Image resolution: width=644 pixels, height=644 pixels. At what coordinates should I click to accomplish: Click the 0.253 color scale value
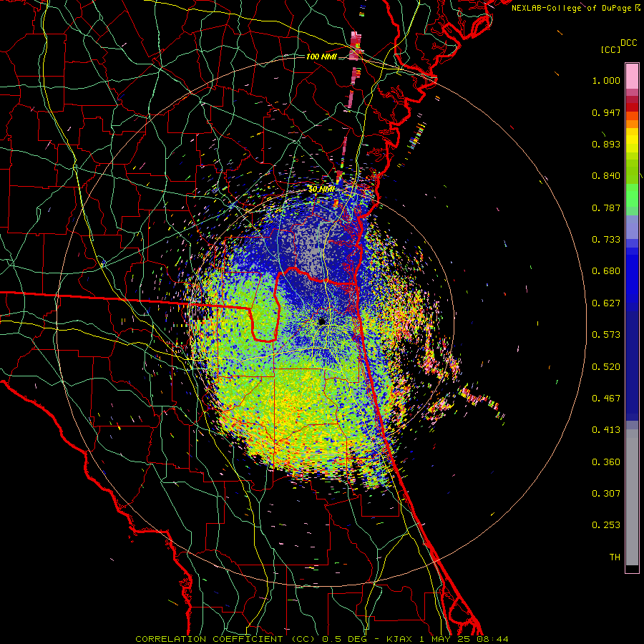tap(606, 525)
